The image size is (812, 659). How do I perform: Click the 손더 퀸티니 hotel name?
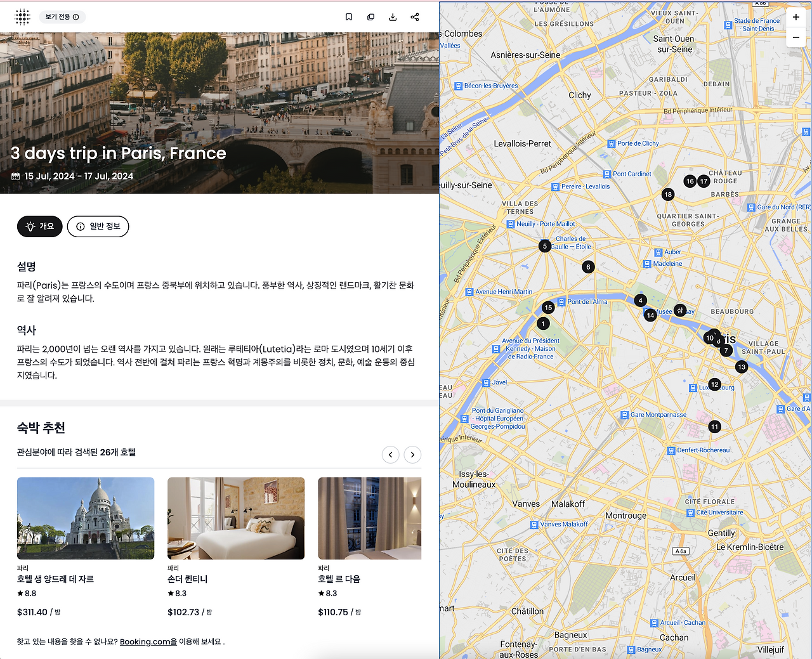coord(188,579)
